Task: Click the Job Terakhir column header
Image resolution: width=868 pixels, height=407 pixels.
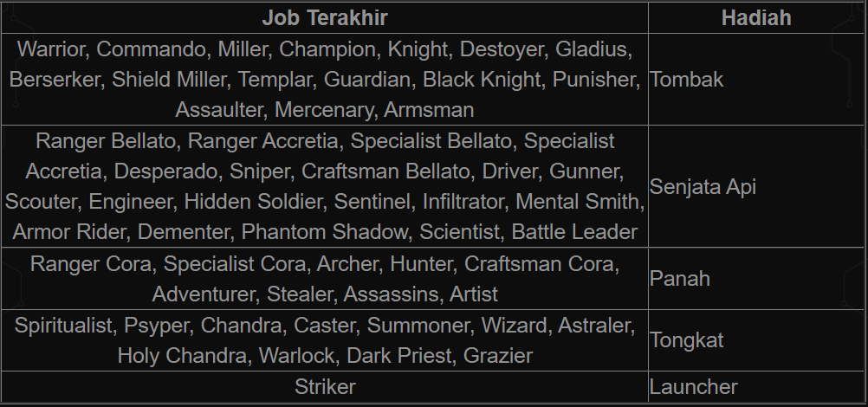Action: click(325, 17)
